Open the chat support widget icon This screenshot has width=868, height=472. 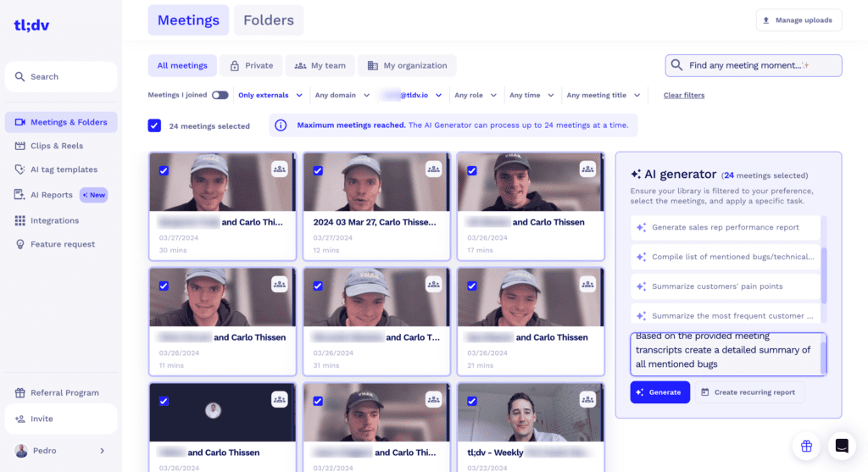pos(842,445)
